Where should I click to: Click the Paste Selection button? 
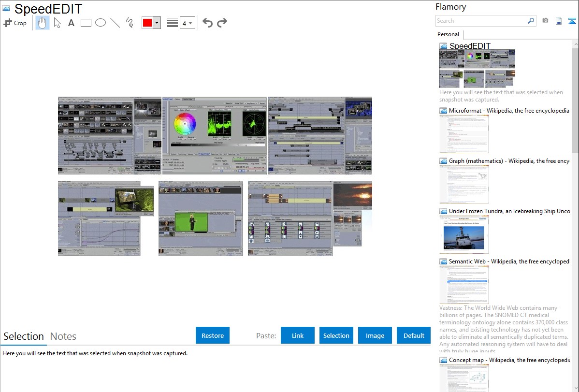click(336, 335)
